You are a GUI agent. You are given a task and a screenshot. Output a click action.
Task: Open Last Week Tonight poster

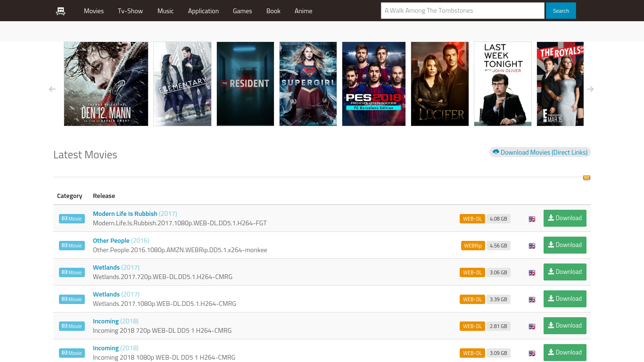pos(503,84)
